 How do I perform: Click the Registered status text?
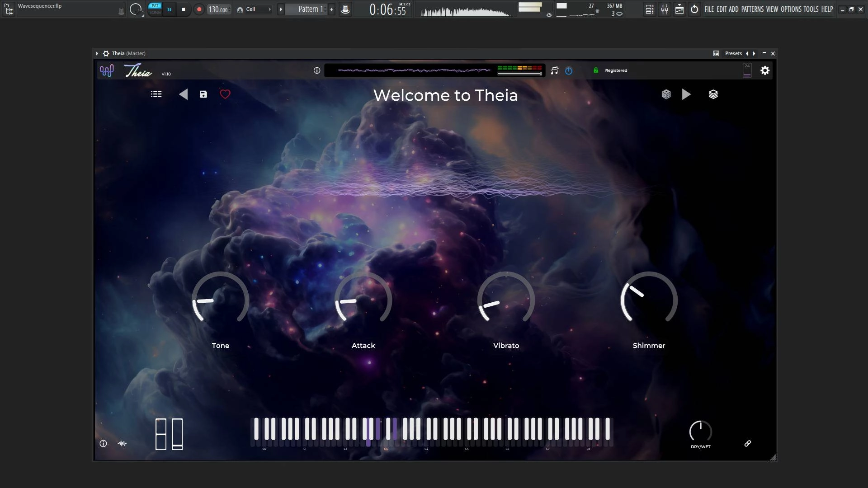coord(616,70)
